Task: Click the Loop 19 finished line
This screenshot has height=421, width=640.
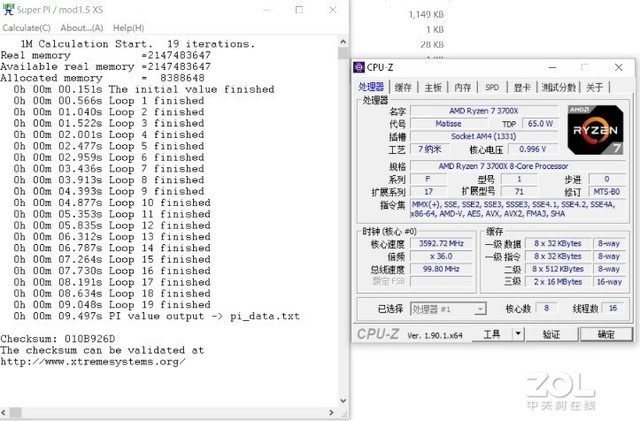Action: pyautogui.click(x=112, y=305)
